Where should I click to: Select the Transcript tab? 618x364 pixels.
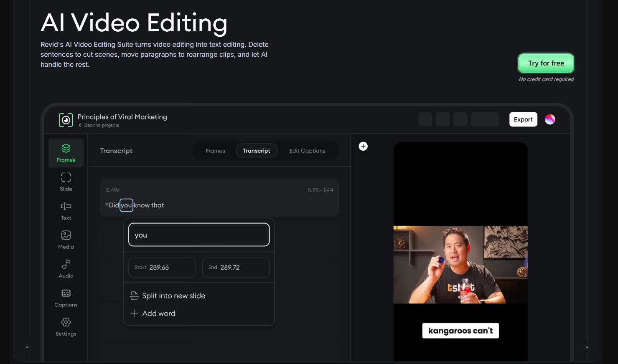pos(257,151)
